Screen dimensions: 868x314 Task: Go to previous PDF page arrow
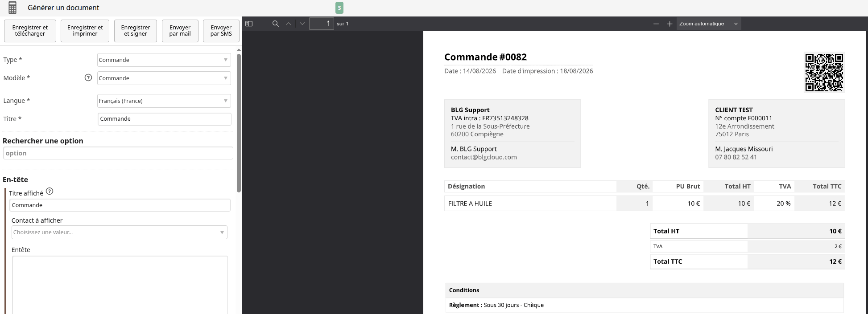[289, 24]
